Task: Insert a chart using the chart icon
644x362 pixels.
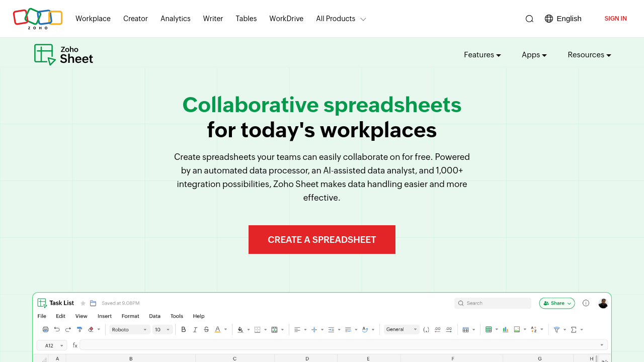Action: [505, 329]
